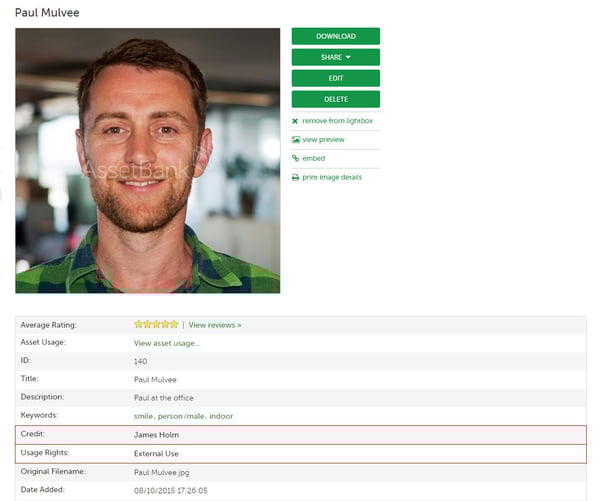The width and height of the screenshot is (600, 501).
Task: Open the View reviews link
Action: tap(215, 325)
